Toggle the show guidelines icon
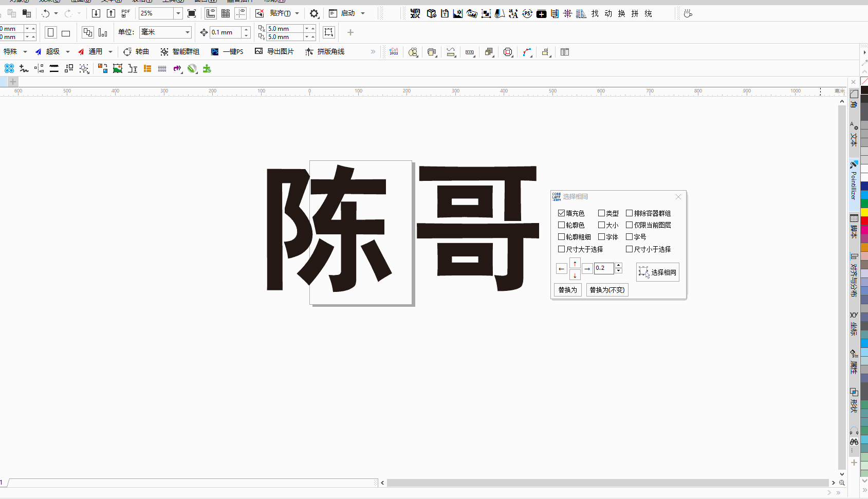 tap(240, 13)
